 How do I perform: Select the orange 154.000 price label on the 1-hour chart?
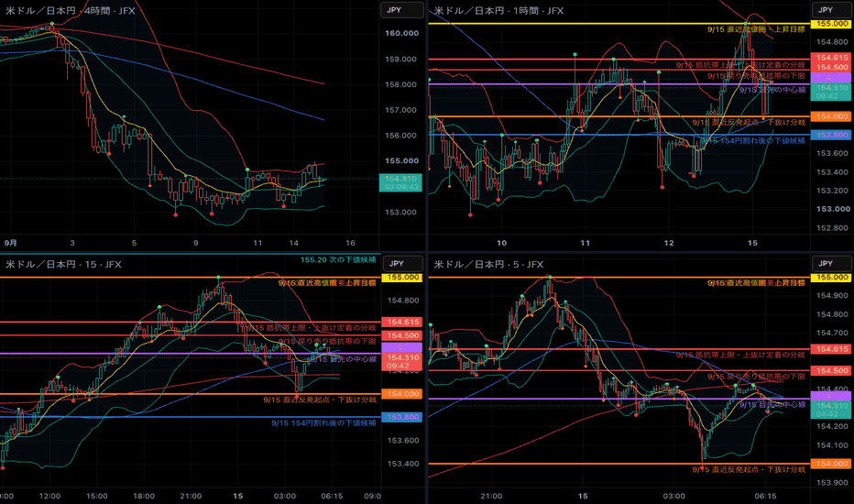[x=832, y=116]
